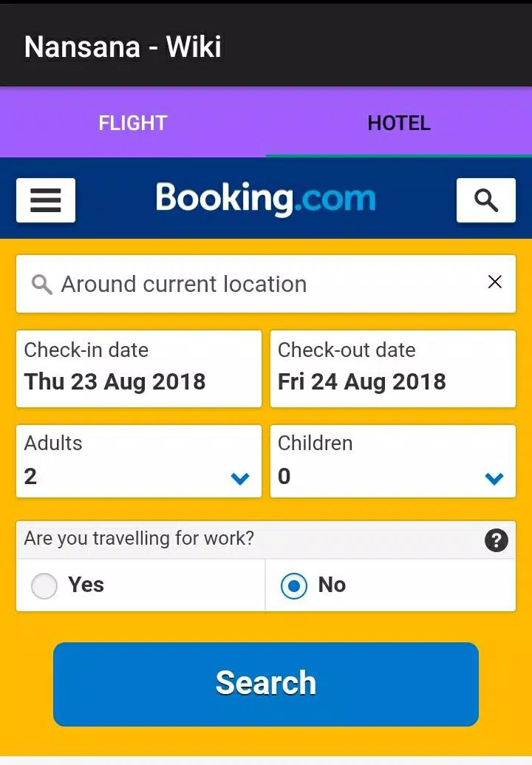Click the Nansana - Wiki title
532x765 pixels.
click(123, 47)
